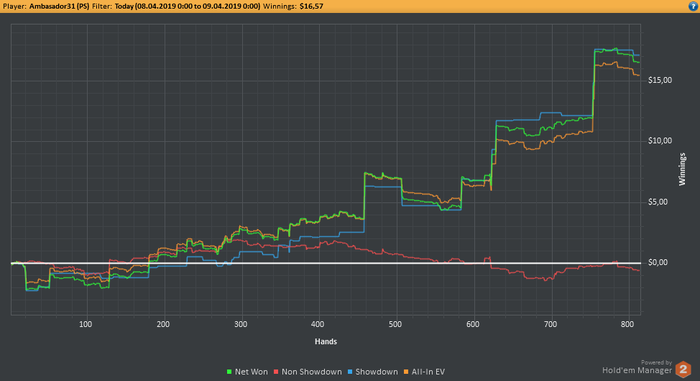
Task: Click the 600 hands axis tick label
Action: pyautogui.click(x=473, y=324)
